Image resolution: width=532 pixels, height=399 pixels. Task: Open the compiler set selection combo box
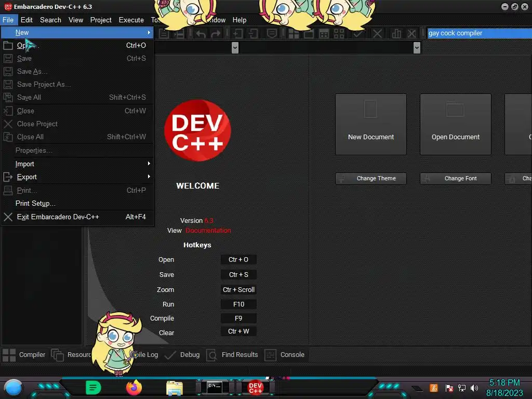pyautogui.click(x=480, y=33)
